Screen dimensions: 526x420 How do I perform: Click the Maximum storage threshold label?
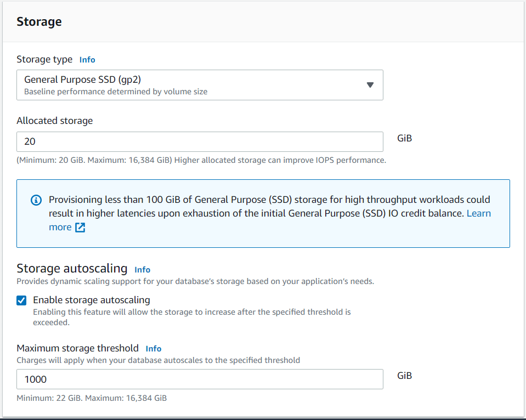coord(77,348)
